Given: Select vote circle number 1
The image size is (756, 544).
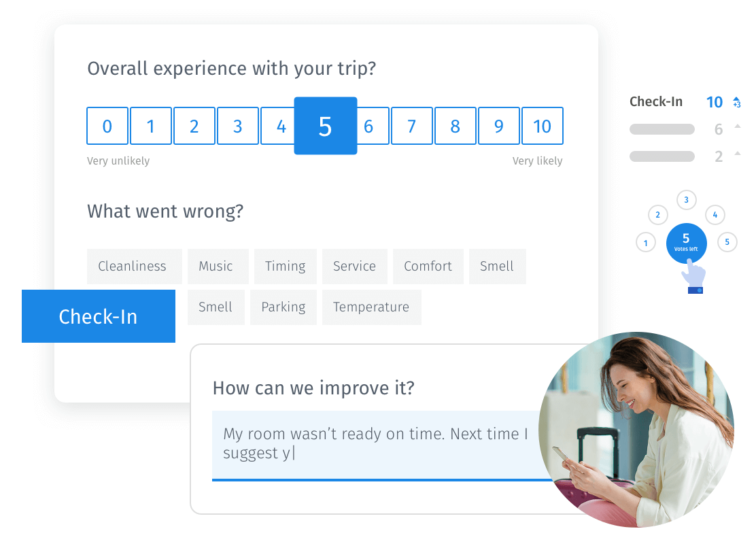Looking at the screenshot, I should [645, 242].
